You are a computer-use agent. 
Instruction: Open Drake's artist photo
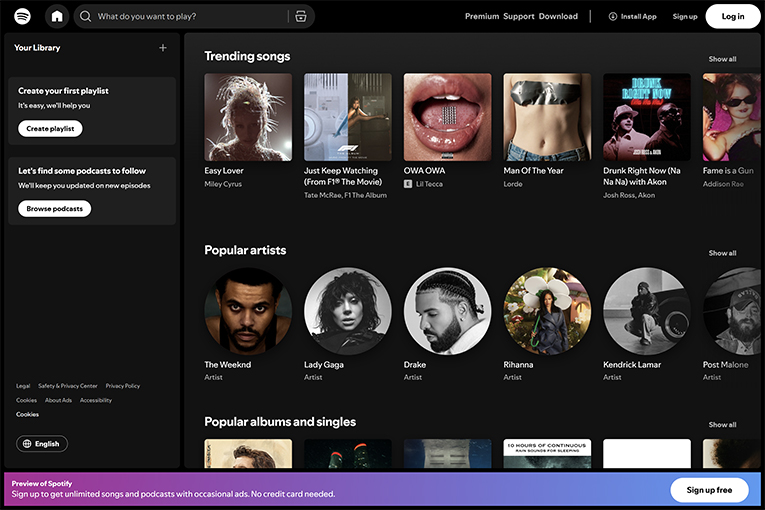[447, 311]
